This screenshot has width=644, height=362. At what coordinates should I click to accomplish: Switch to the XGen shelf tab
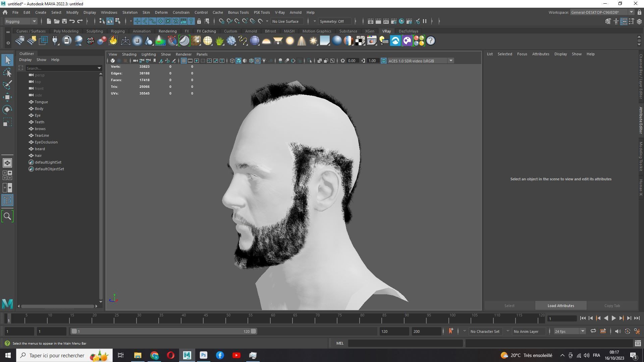pyautogui.click(x=370, y=31)
